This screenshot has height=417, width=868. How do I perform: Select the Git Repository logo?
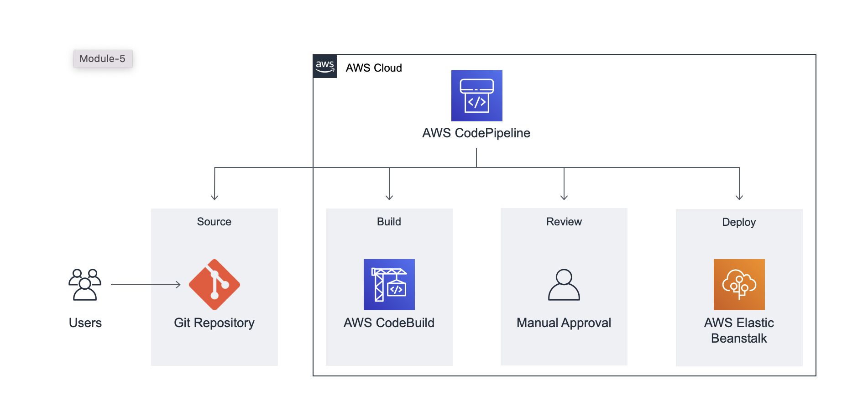tap(214, 285)
